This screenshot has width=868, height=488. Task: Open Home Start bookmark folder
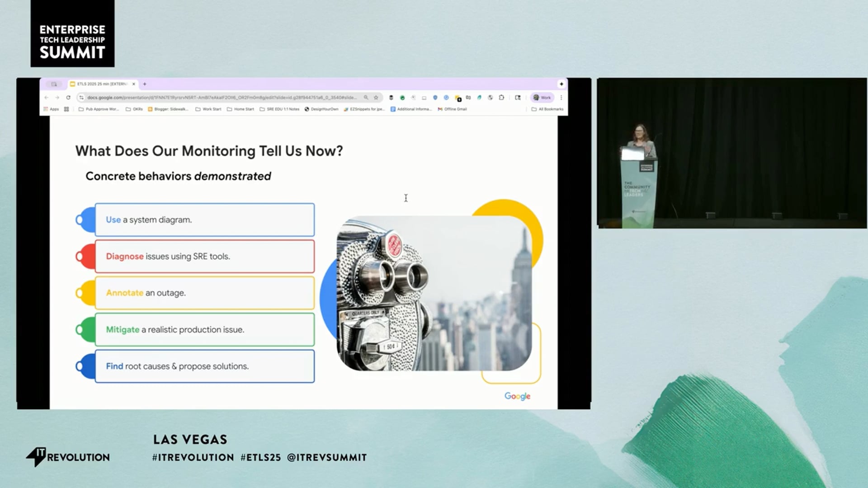241,109
